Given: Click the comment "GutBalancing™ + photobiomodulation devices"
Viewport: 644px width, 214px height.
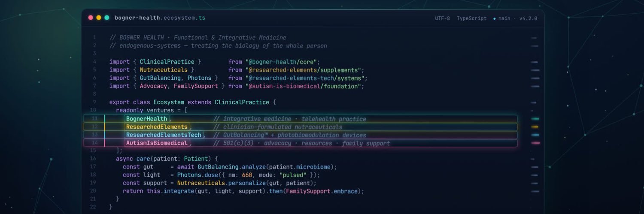Looking at the screenshot, I should tap(290, 135).
